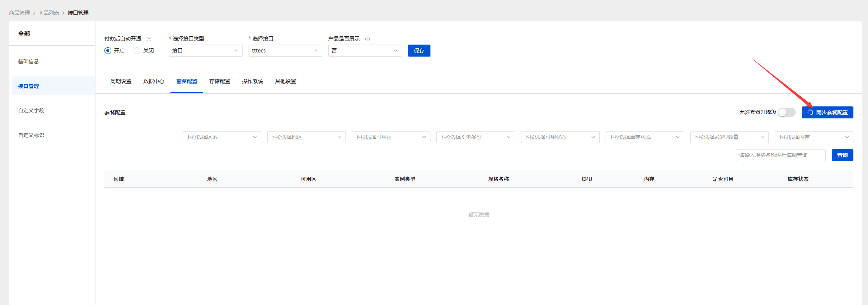Open the 产品是否展示 dropdown

pyautogui.click(x=365, y=51)
